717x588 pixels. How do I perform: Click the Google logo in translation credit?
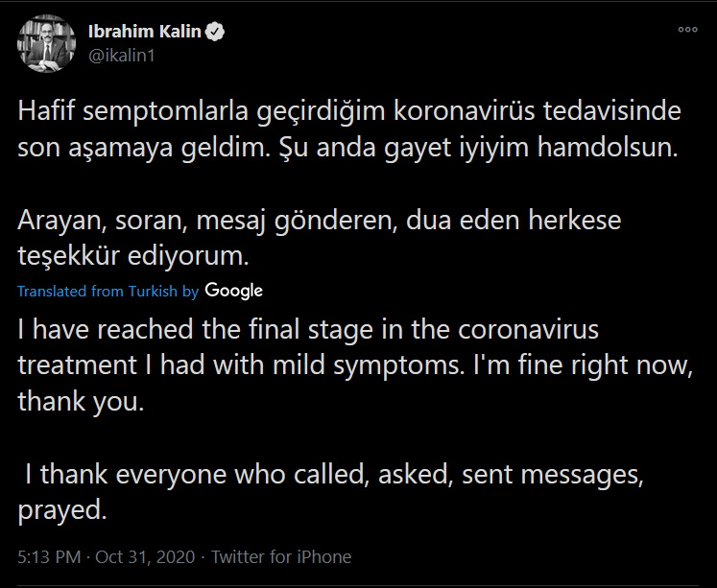coord(233,291)
